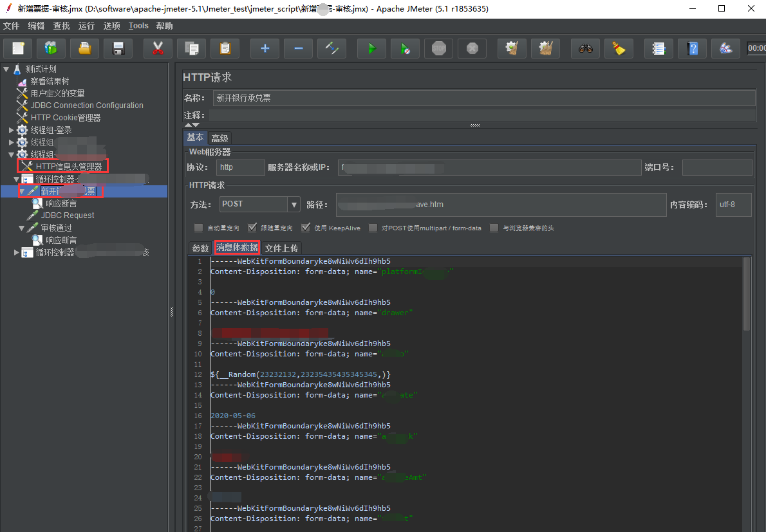
Task: Collapse the third 线程组 node
Action: pos(11,155)
